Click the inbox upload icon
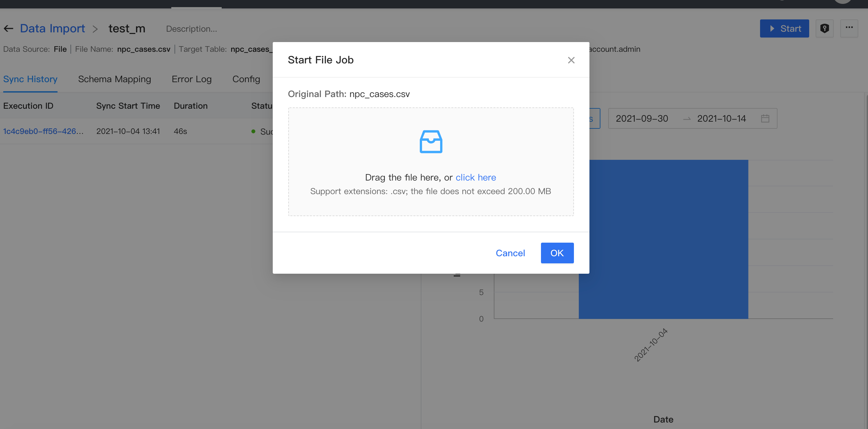 pos(431,142)
